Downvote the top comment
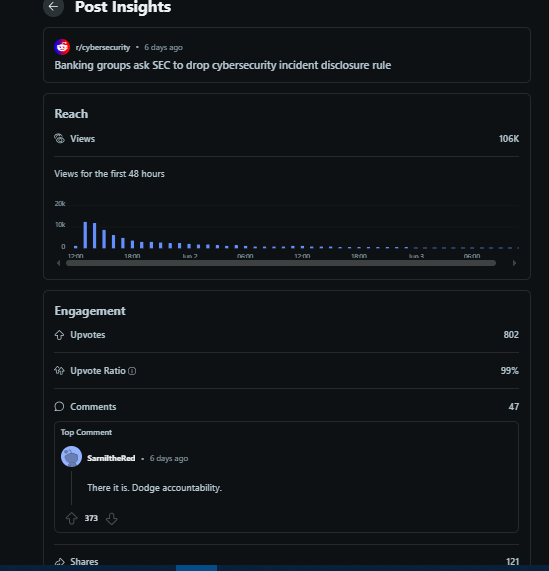The height and width of the screenshot is (571, 549). (x=111, y=519)
